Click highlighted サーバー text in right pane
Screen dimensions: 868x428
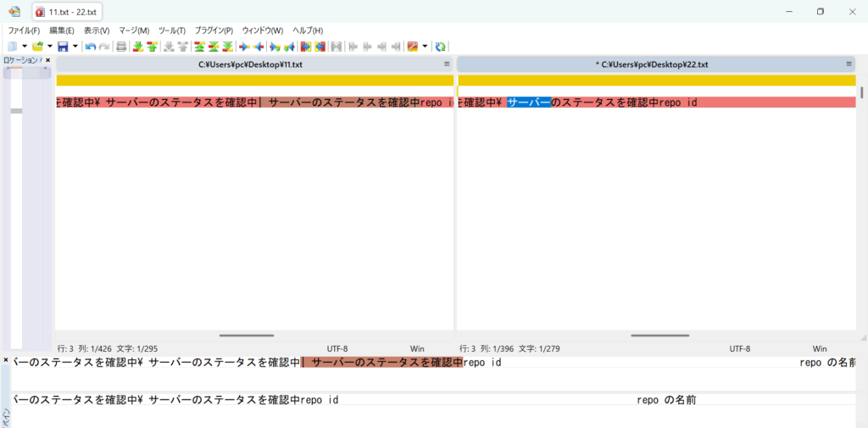529,103
